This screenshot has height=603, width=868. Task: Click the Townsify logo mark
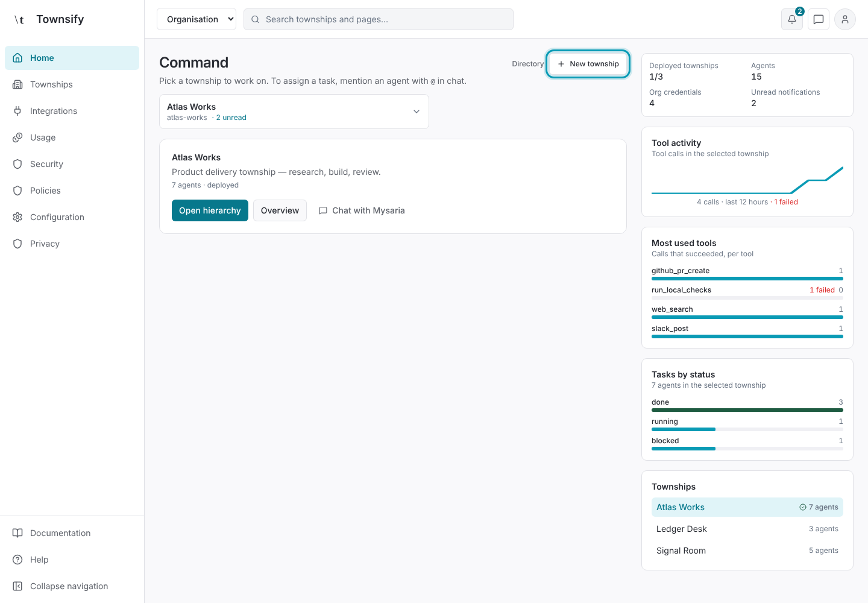coord(19,19)
